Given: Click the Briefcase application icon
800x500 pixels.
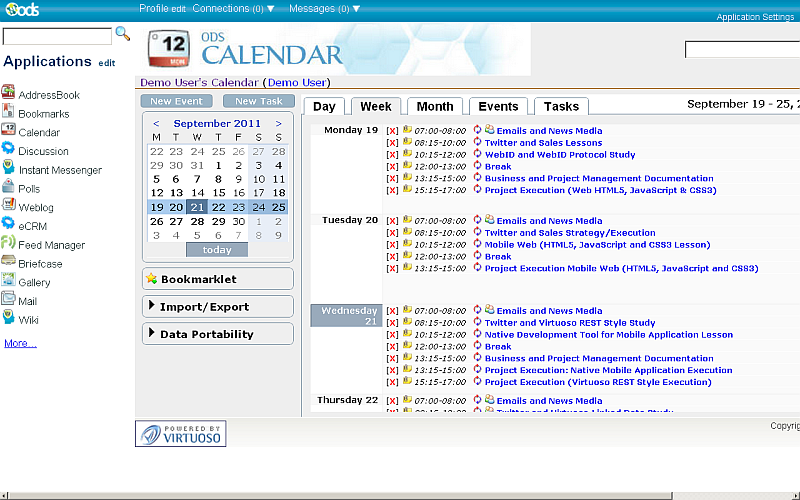Looking at the screenshot, I should 8,263.
